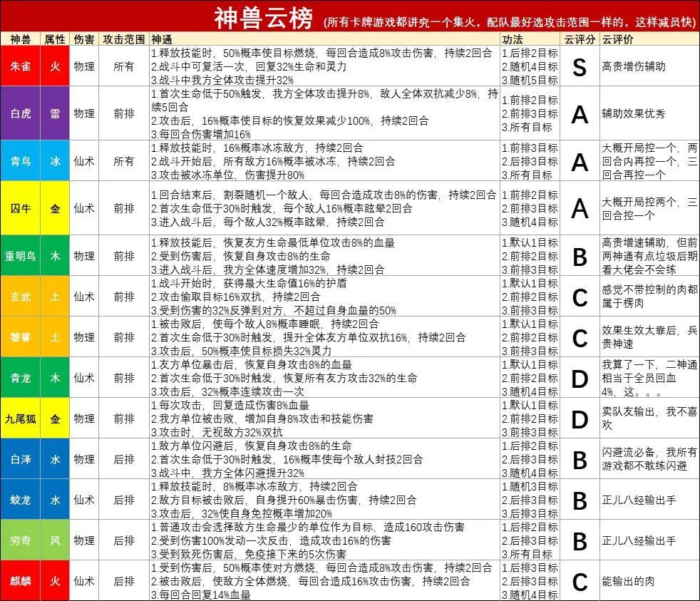Screen dimensions: 700x601
Task: Select the 雷 attribute cell
Action: pyautogui.click(x=55, y=113)
